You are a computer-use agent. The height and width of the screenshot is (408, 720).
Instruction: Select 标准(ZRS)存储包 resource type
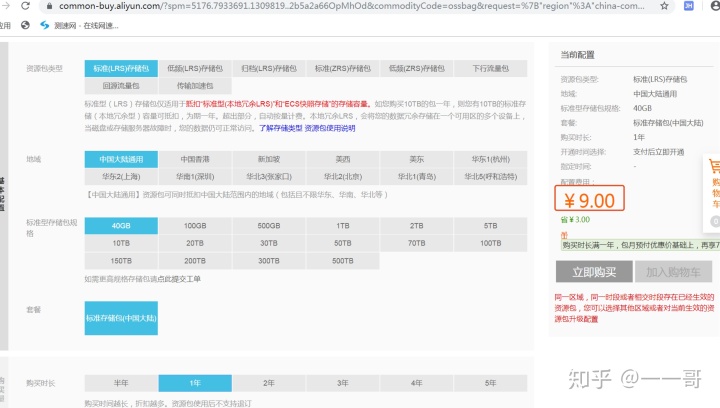pos(343,68)
